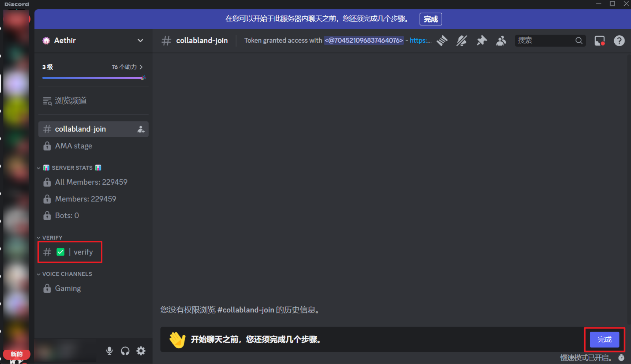Open the inbox icon
Screen dimensions: 631x364
600,41
